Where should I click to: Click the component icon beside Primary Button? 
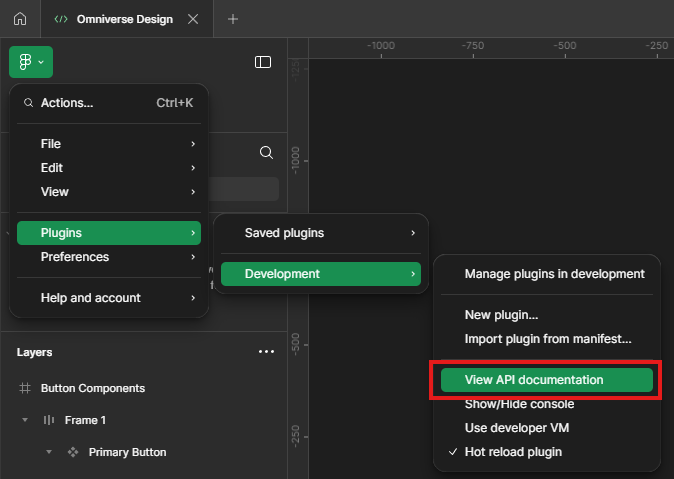click(x=73, y=452)
